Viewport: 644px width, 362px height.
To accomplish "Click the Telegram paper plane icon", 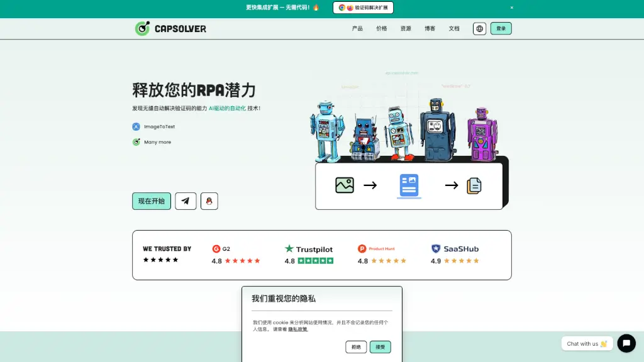I will point(186,201).
